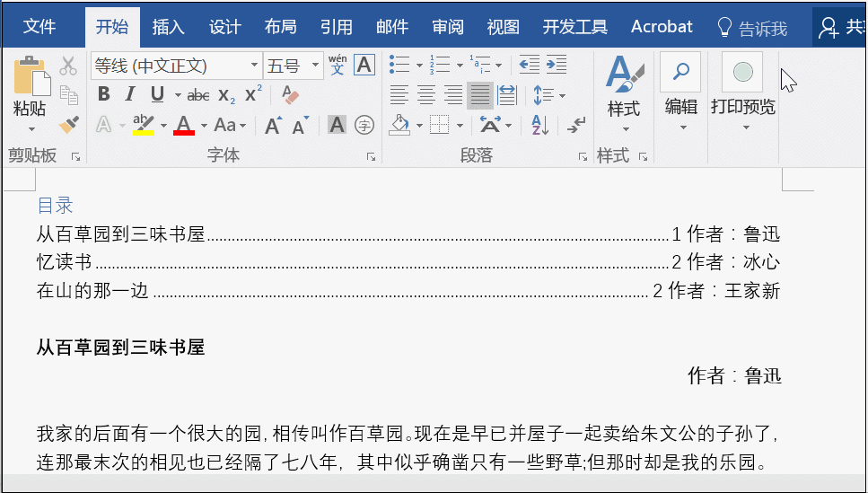
Task: Toggle character shading A icon
Action: click(337, 125)
